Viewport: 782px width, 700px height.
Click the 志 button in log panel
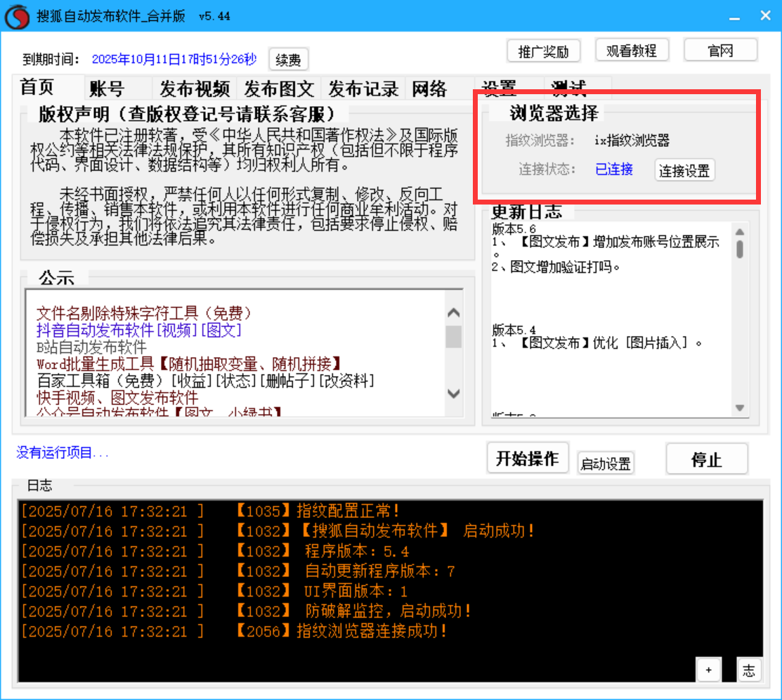click(x=749, y=670)
